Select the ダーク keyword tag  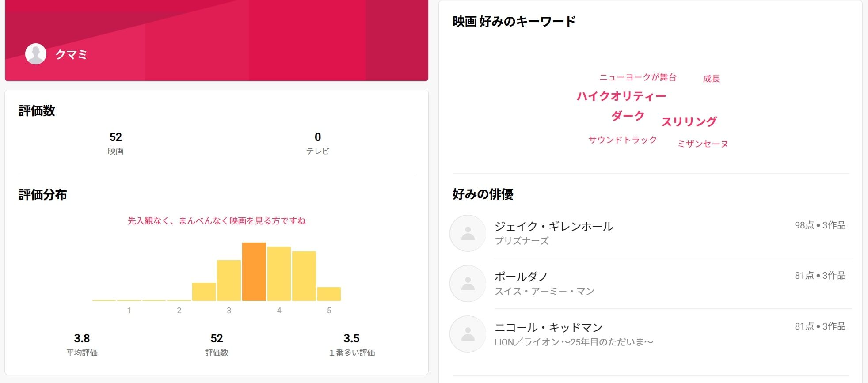click(x=628, y=116)
